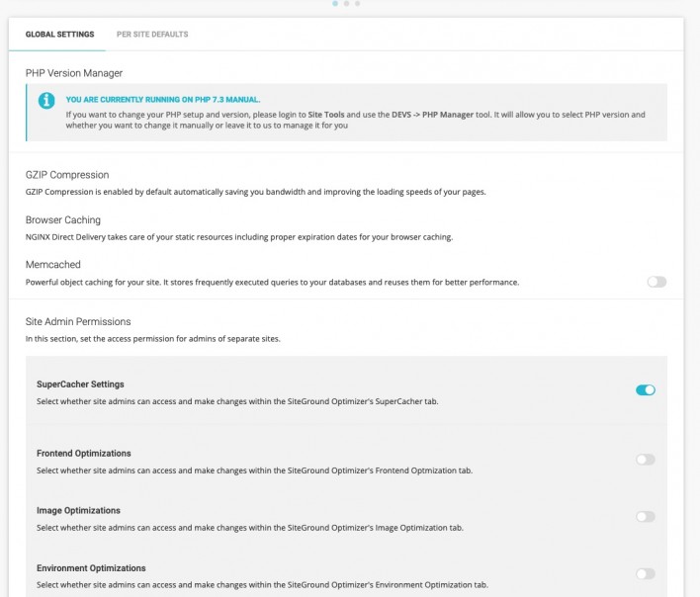Select the first carousel dot at top
The width and height of the screenshot is (700, 597).
click(335, 3)
